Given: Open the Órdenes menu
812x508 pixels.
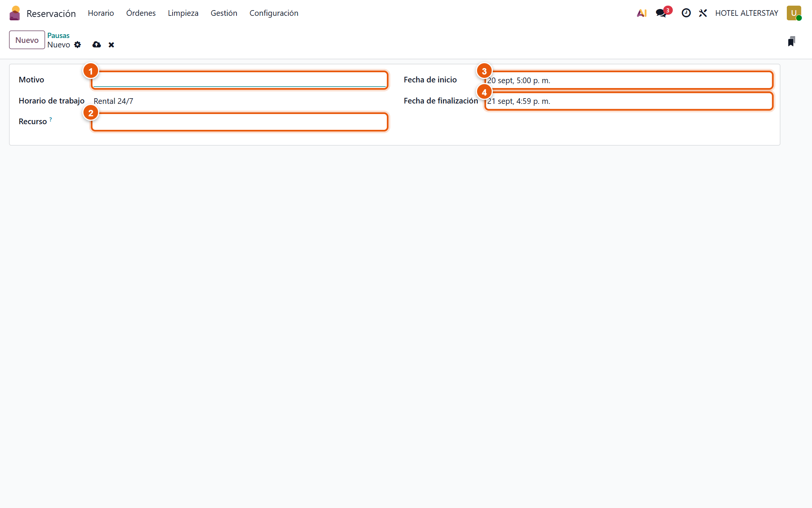Looking at the screenshot, I should [x=141, y=13].
